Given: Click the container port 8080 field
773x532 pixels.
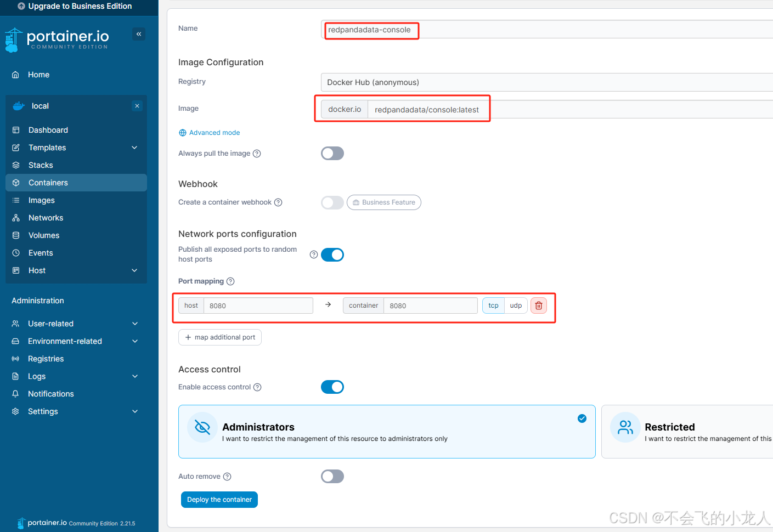Looking at the screenshot, I should click(431, 305).
